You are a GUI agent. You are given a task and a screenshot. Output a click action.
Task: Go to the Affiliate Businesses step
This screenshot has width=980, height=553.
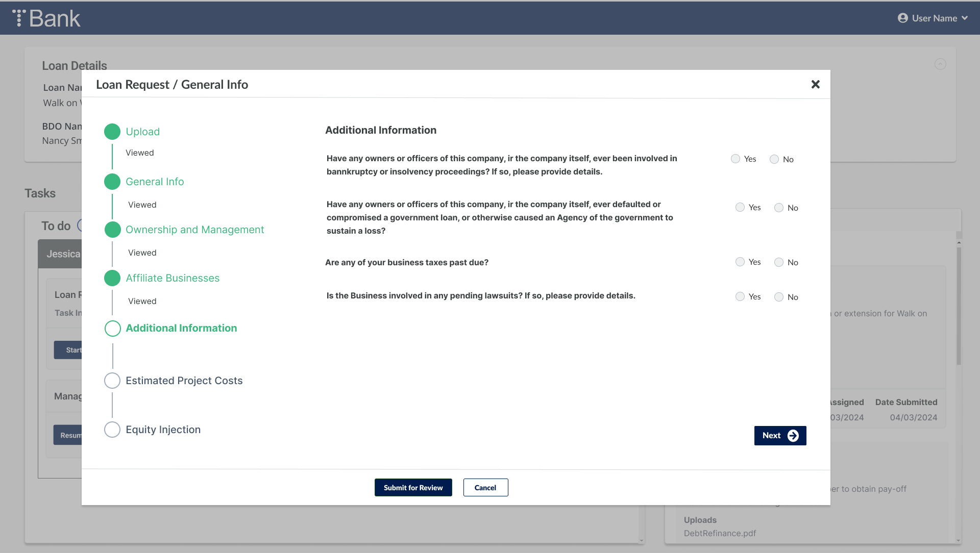[173, 278]
